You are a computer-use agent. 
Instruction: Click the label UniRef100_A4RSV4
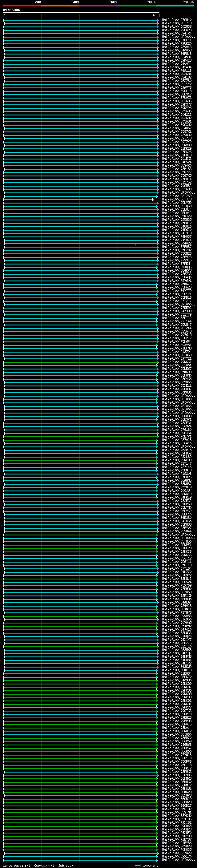[x=177, y=162]
